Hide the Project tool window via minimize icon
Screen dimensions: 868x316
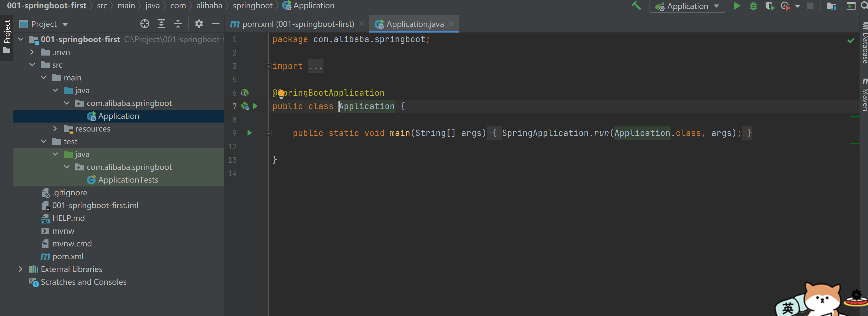(x=215, y=24)
